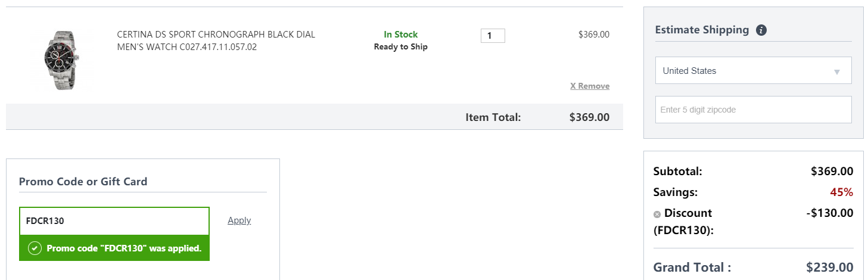Click the Estimate Shipping heading

[702, 30]
